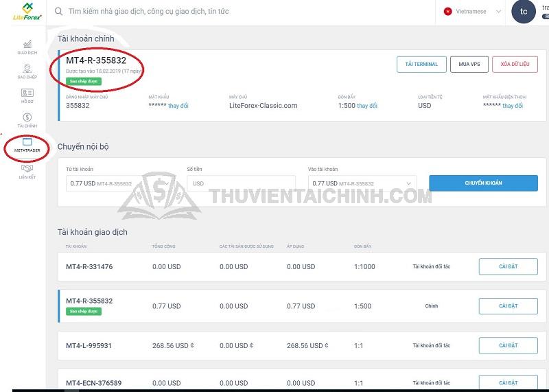Click the Xóa Dữ Liệu button
This screenshot has height=392, width=549.
[x=515, y=64]
